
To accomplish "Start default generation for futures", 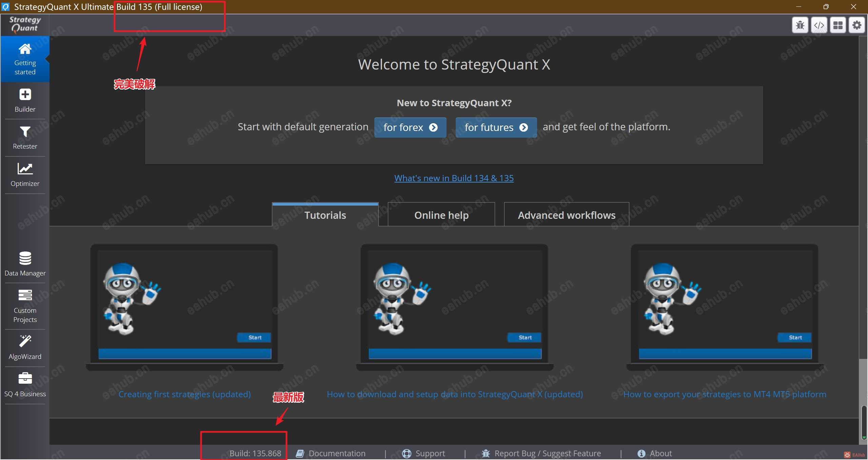I will pyautogui.click(x=496, y=128).
